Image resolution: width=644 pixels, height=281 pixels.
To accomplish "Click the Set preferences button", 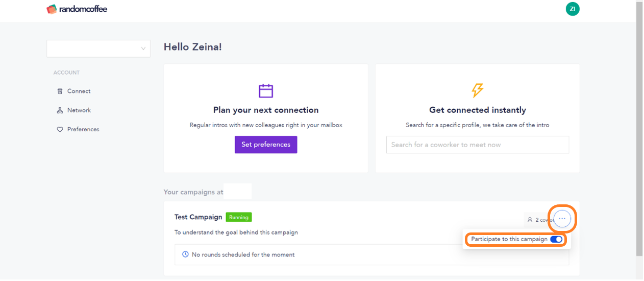I will click(266, 145).
